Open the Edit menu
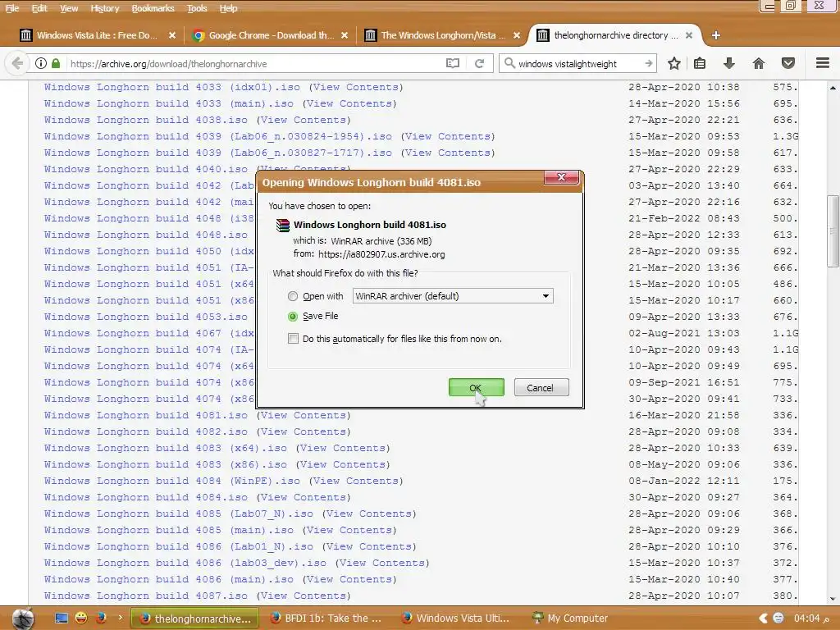 [39, 8]
